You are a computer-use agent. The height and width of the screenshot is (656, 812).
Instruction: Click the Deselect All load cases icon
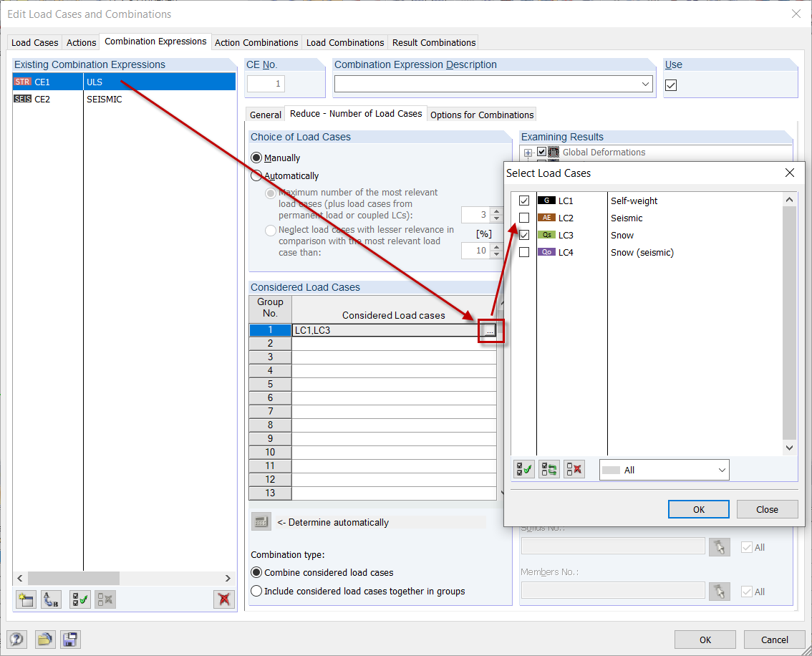574,469
